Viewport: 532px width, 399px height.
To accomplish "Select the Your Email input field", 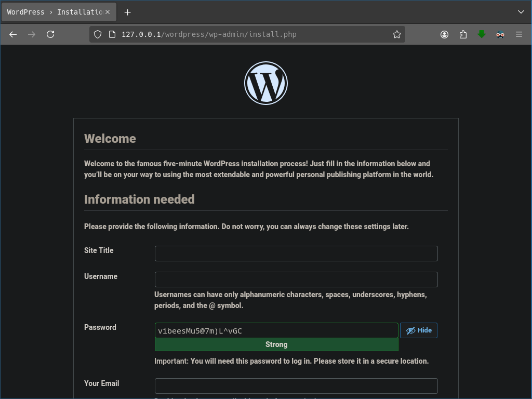I will pos(296,386).
